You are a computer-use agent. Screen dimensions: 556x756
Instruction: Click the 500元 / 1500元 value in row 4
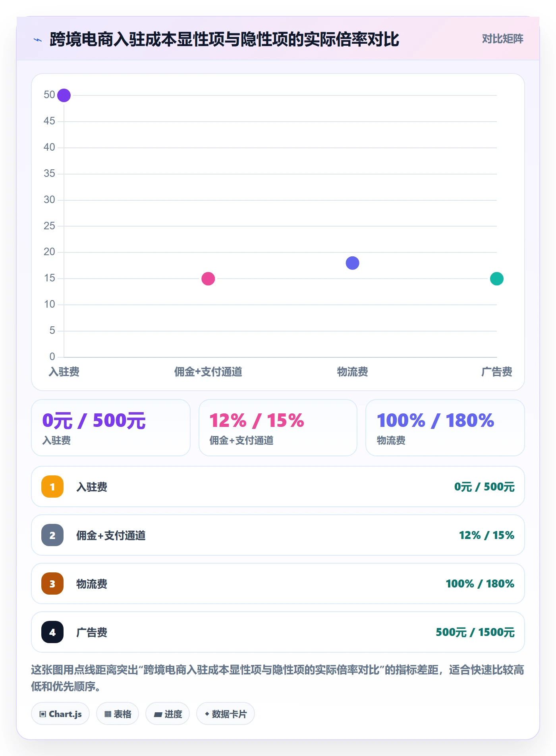[475, 632]
